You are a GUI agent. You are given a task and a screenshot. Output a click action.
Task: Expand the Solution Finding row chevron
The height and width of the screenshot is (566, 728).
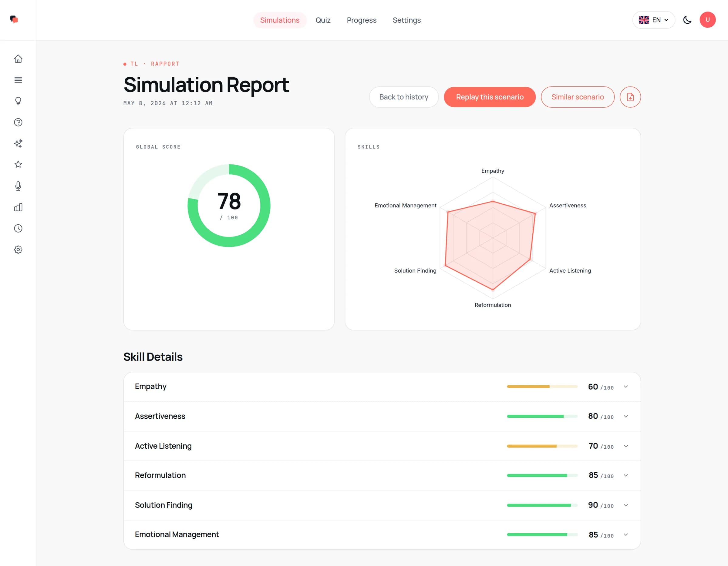pos(626,505)
